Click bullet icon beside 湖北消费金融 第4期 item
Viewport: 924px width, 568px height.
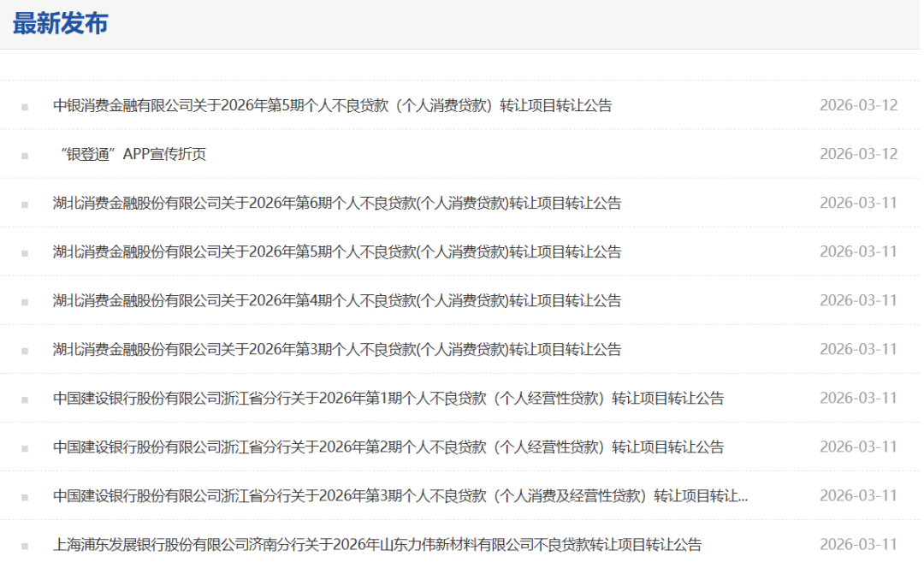tap(25, 302)
